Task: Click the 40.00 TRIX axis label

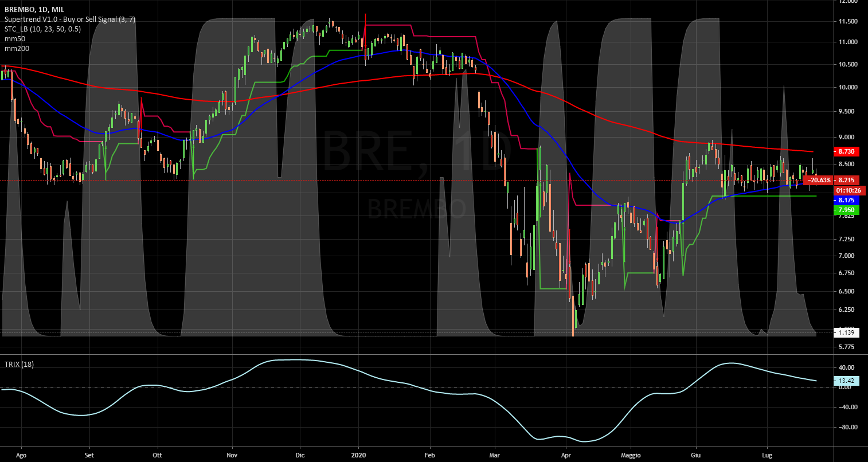Action: (847, 367)
